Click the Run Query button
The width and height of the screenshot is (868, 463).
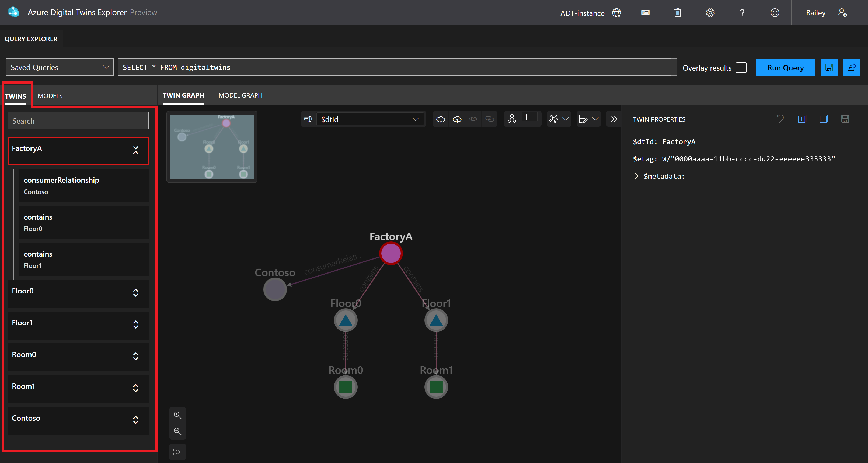pyautogui.click(x=785, y=67)
